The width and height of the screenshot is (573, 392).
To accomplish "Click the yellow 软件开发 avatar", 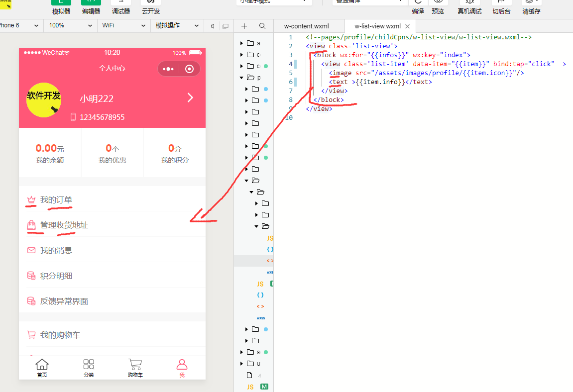I will tap(44, 99).
